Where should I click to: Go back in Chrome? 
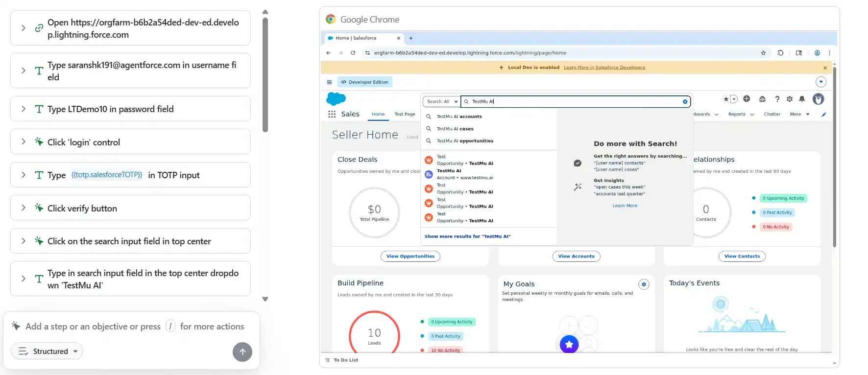click(328, 53)
